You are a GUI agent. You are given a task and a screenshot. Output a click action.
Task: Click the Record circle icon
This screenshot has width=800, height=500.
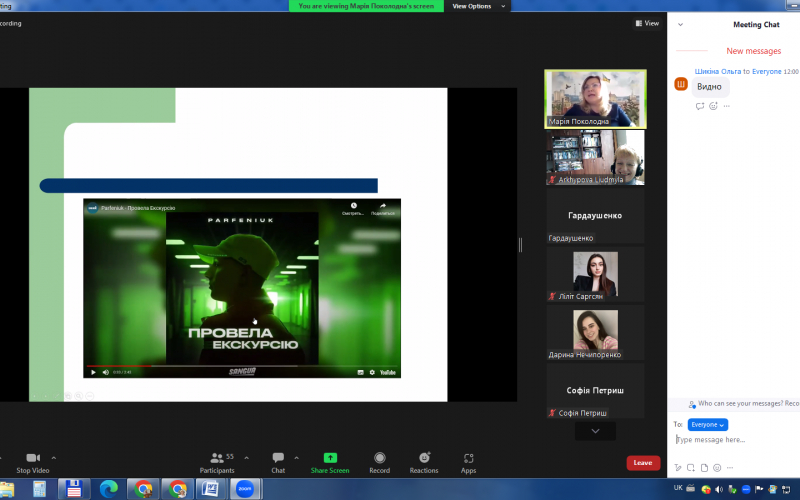pos(380,458)
